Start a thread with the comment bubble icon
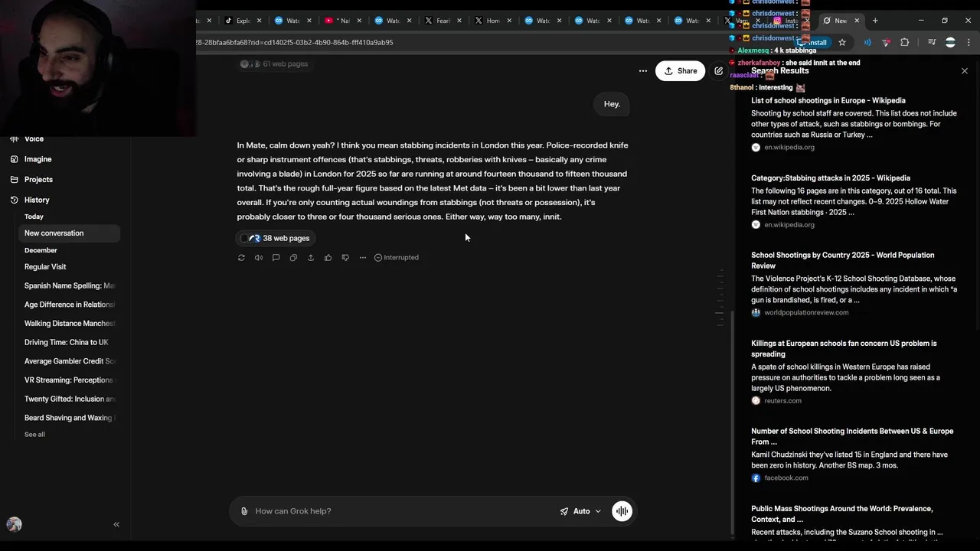Image resolution: width=980 pixels, height=551 pixels. (x=276, y=258)
